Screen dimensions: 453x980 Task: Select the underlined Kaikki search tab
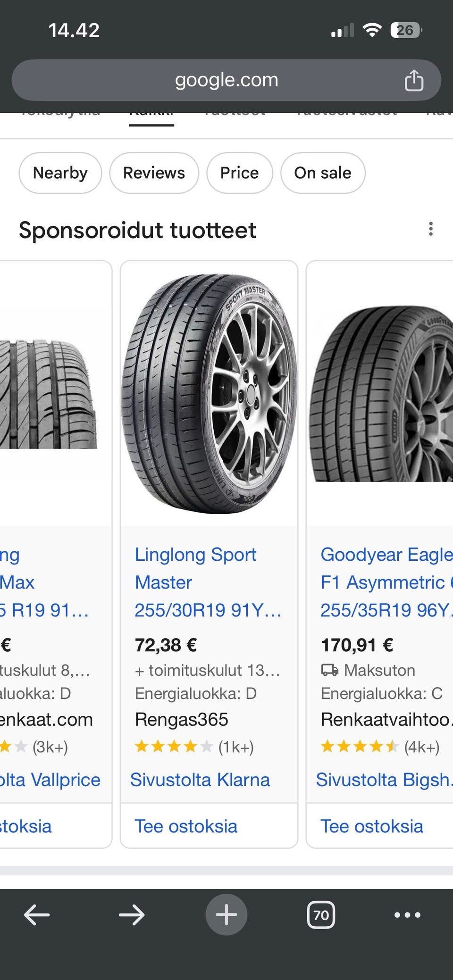(x=151, y=116)
